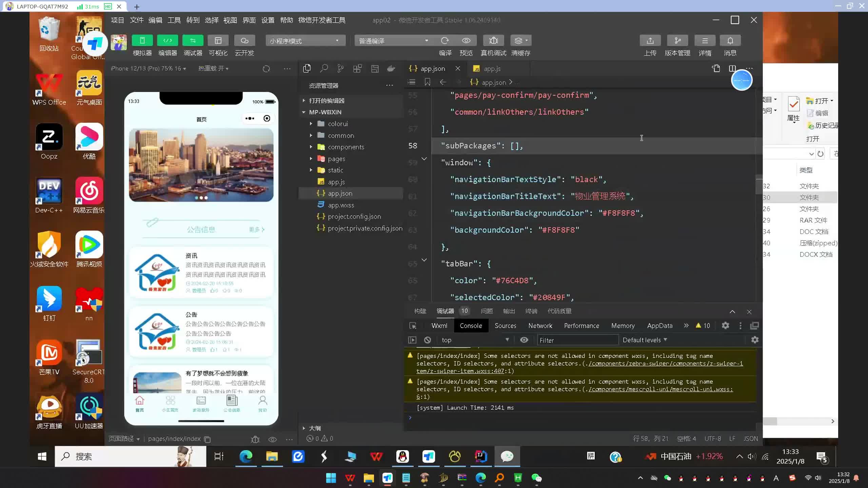Toggle the 预览 eye preview button
This screenshot has width=868, height=488.
466,41
